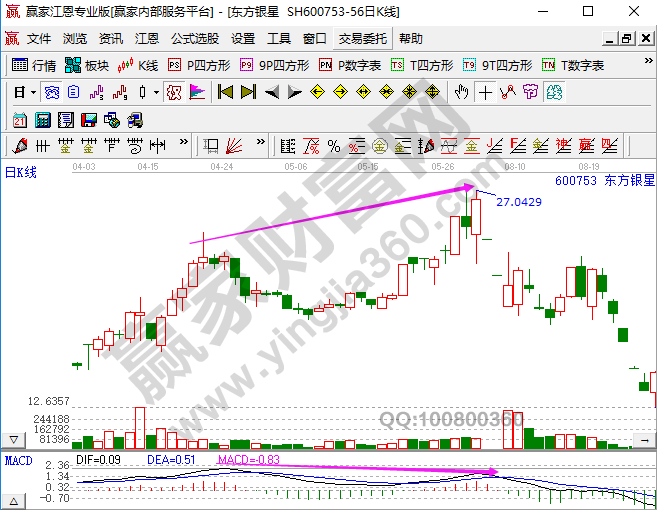Select the hand pan tool

click(461, 92)
